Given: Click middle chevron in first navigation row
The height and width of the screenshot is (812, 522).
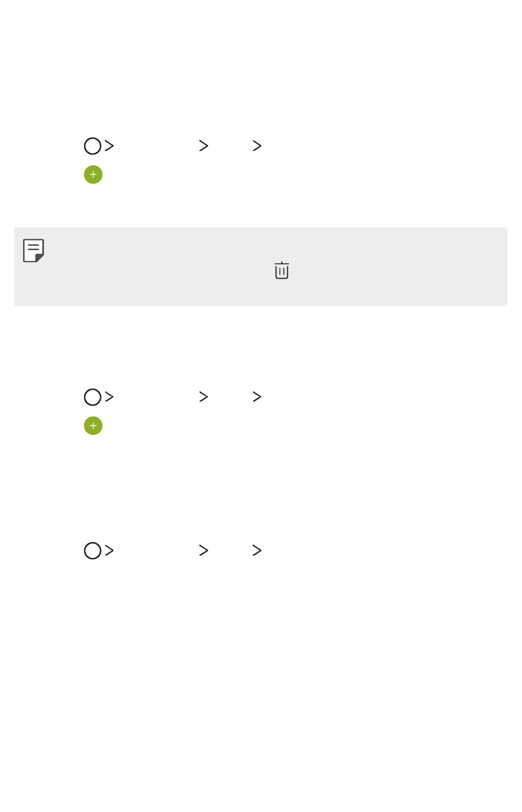Looking at the screenshot, I should click(204, 146).
